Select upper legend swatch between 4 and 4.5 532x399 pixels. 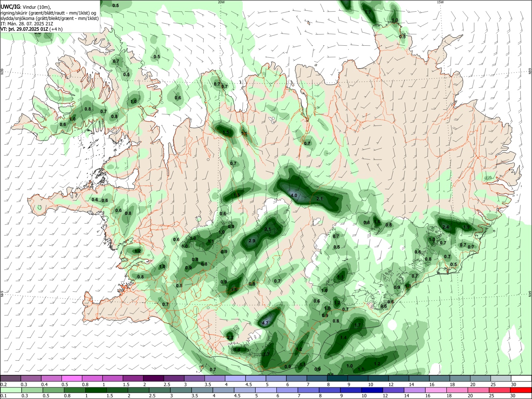[x=235, y=378]
